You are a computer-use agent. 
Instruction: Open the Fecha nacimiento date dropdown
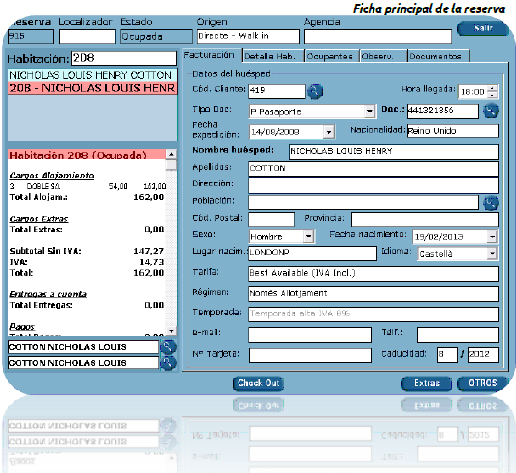(x=492, y=237)
